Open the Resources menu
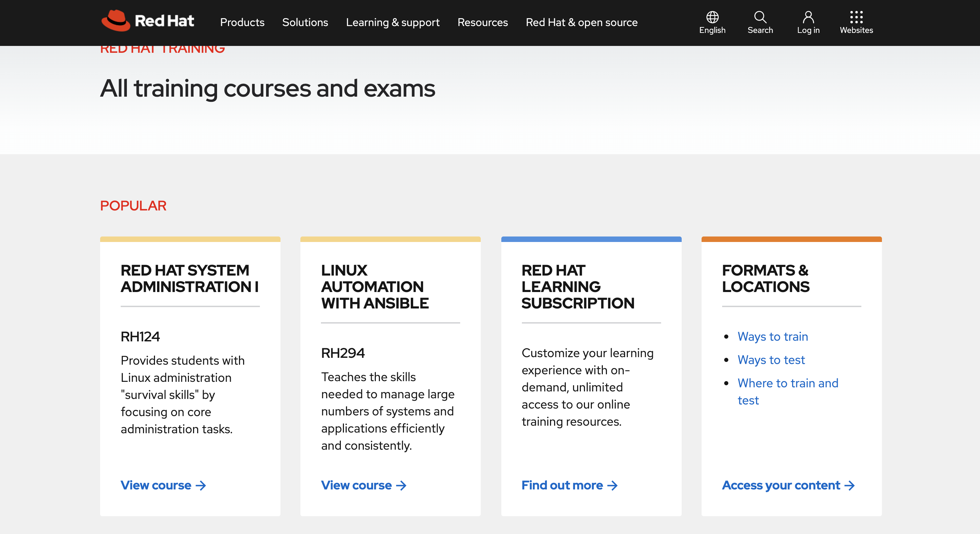This screenshot has height=534, width=980. pos(482,22)
